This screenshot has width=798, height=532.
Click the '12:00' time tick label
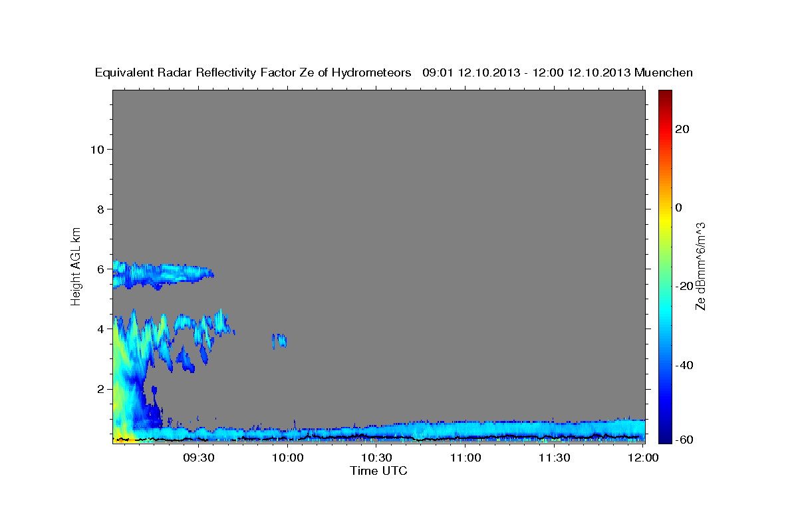(642, 458)
